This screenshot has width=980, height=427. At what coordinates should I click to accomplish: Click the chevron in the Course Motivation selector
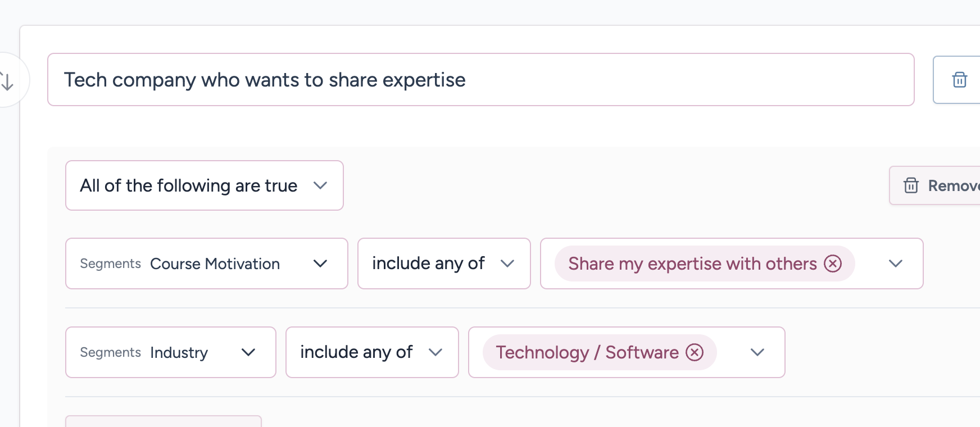point(320,264)
